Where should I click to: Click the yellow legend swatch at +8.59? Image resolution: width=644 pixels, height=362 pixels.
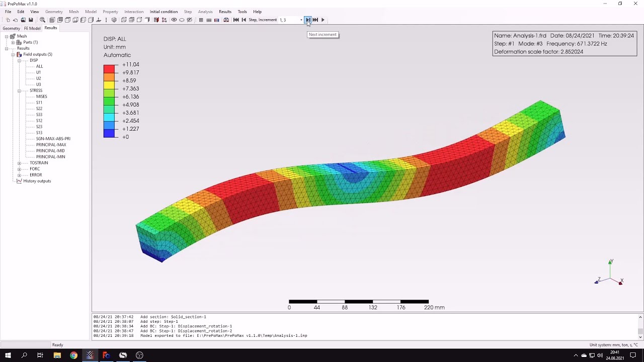(109, 84)
